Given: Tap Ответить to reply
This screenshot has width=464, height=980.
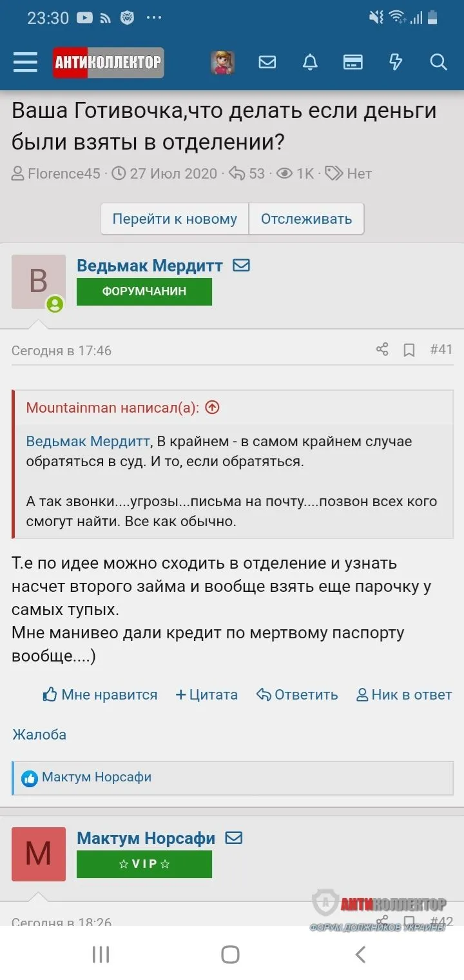Looking at the screenshot, I should coord(297,694).
